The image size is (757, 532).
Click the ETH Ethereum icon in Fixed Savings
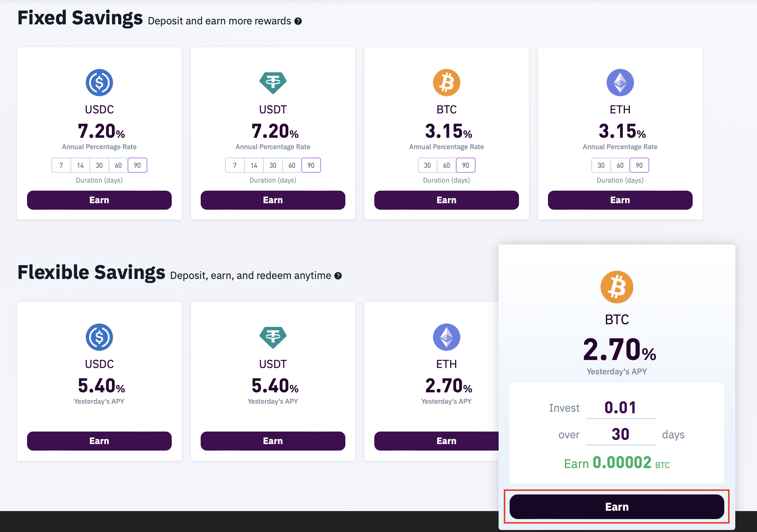pos(620,83)
